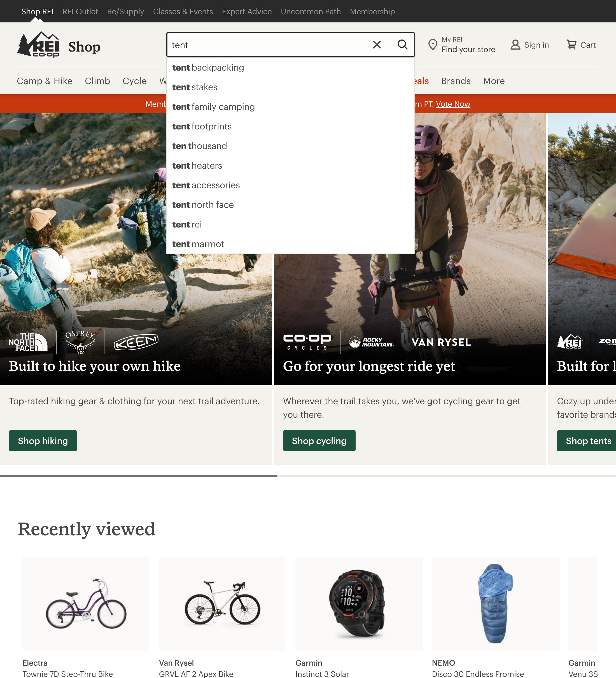Switch to the REI Outlet section

tap(80, 11)
